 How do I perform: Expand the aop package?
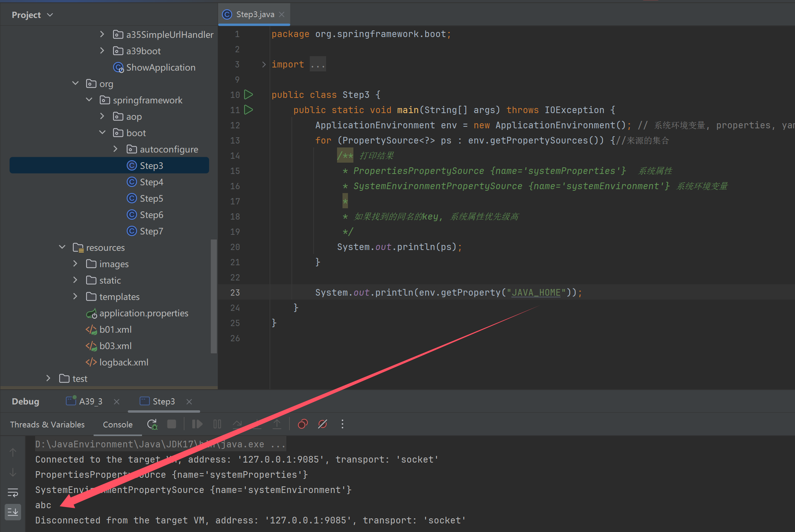click(102, 116)
